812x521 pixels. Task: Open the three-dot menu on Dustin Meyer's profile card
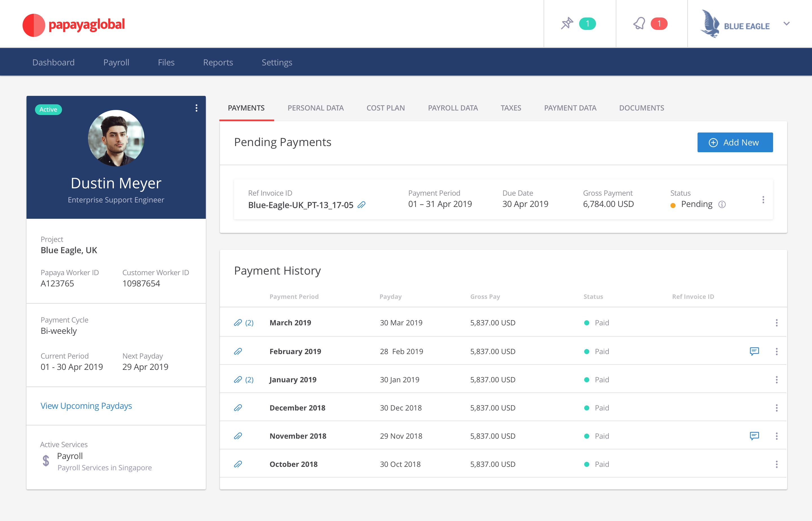[196, 108]
